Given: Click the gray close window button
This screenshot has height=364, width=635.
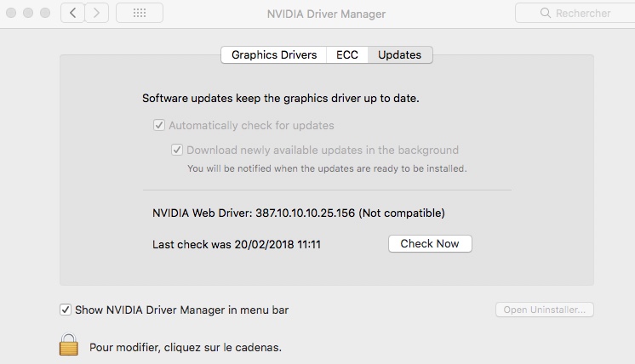Looking at the screenshot, I should 11,13.
